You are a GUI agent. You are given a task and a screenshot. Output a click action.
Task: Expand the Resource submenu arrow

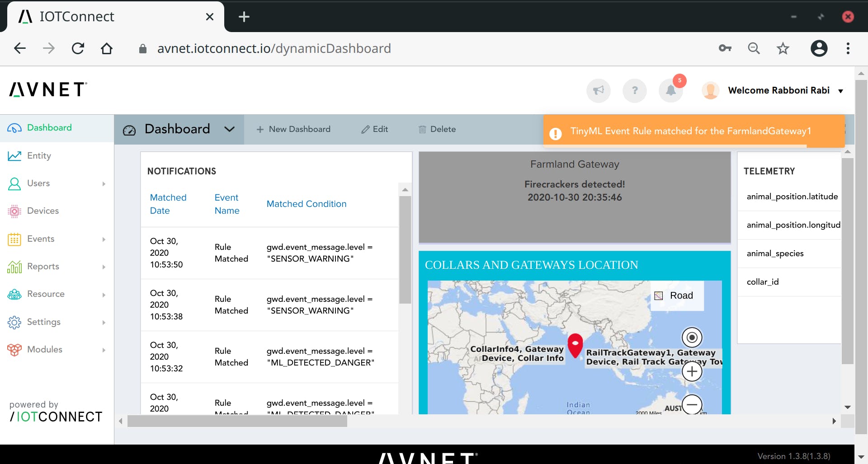pyautogui.click(x=104, y=295)
